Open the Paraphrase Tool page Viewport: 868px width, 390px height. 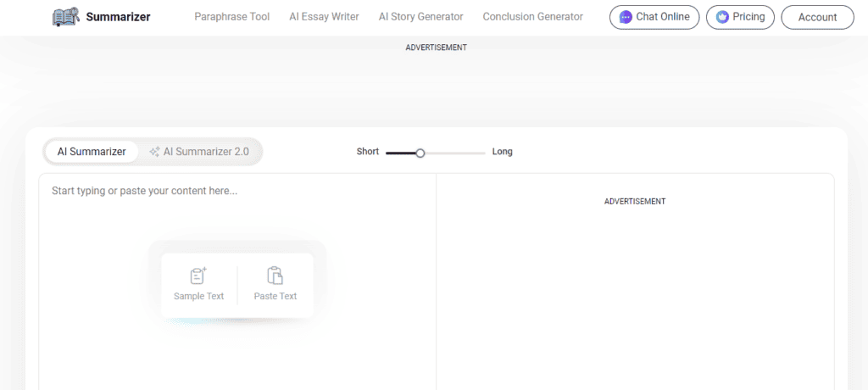(x=231, y=17)
